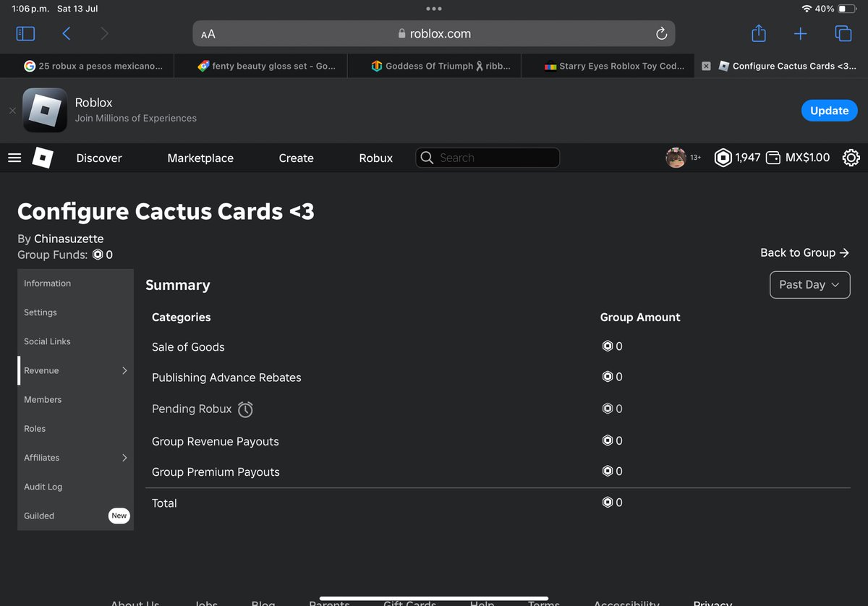
Task: Close the Configure Cactus Cards tab
Action: (x=706, y=66)
